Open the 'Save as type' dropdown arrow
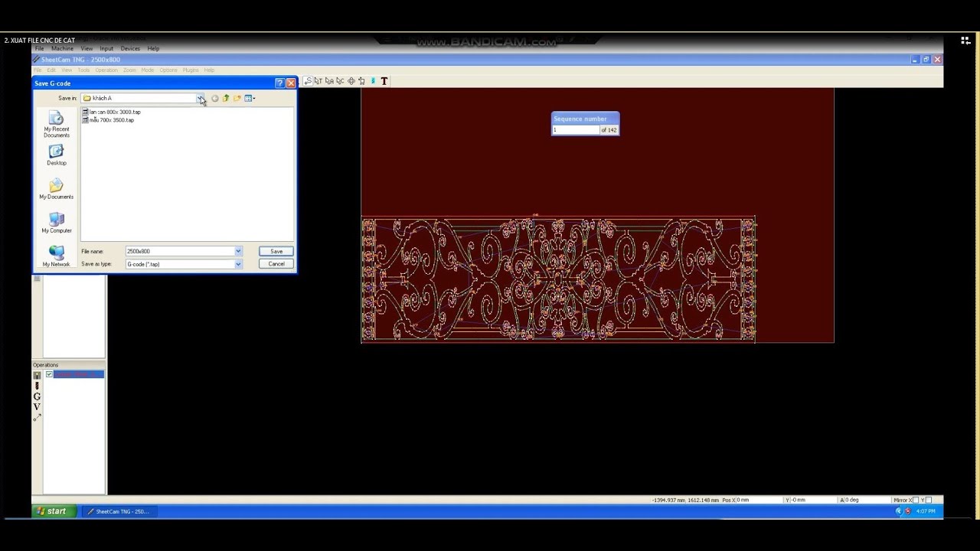980x551 pixels. [x=238, y=264]
